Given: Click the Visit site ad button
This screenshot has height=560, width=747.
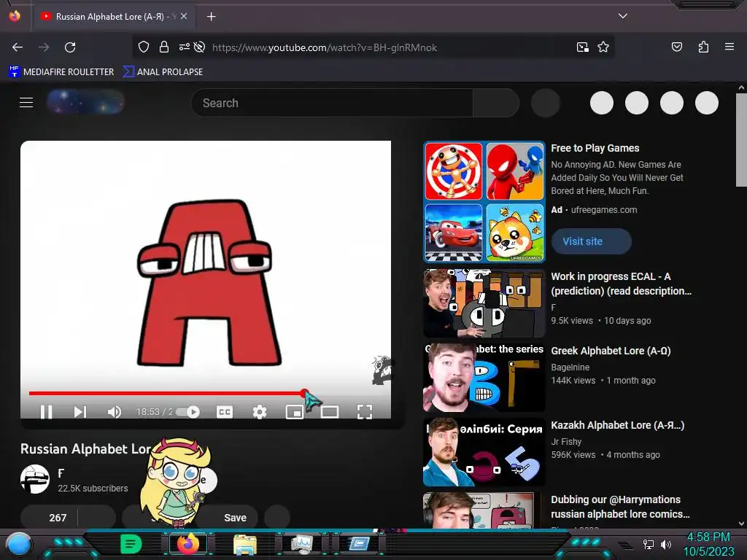Looking at the screenshot, I should click(x=591, y=241).
